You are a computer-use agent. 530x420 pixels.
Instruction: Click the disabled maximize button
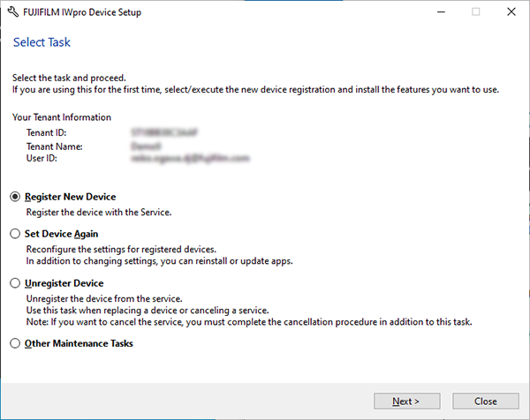coord(476,11)
